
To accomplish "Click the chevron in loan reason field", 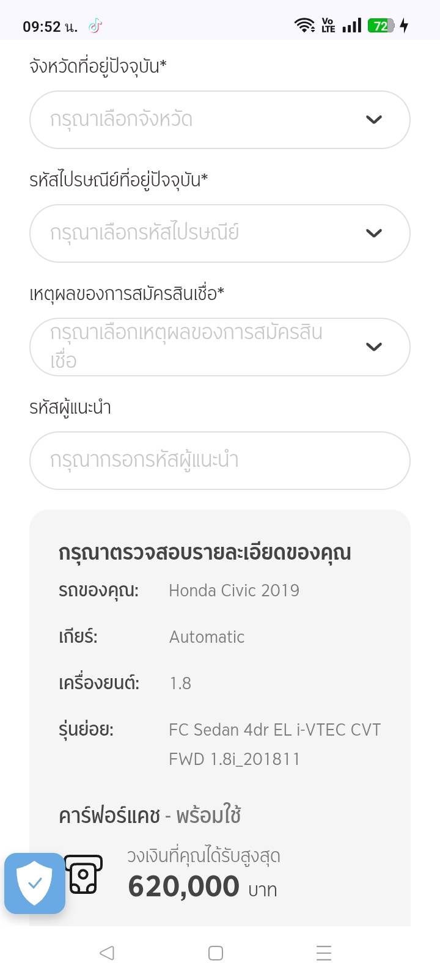I will [x=373, y=347].
